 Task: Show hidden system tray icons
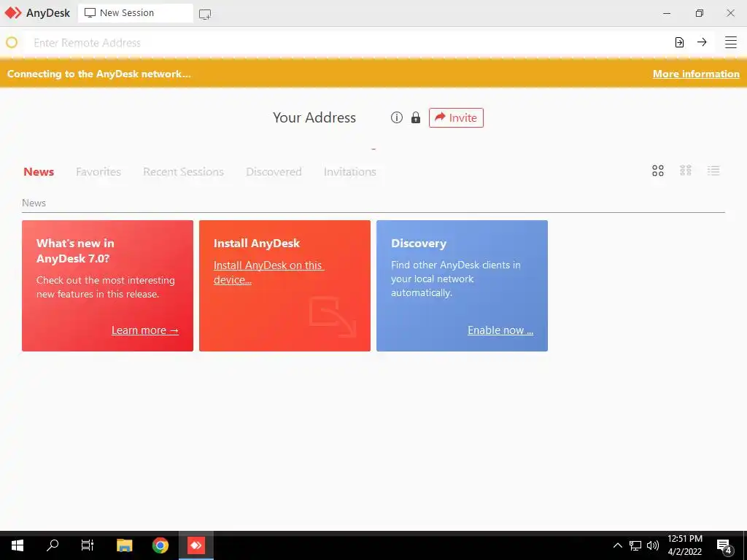[x=617, y=545]
